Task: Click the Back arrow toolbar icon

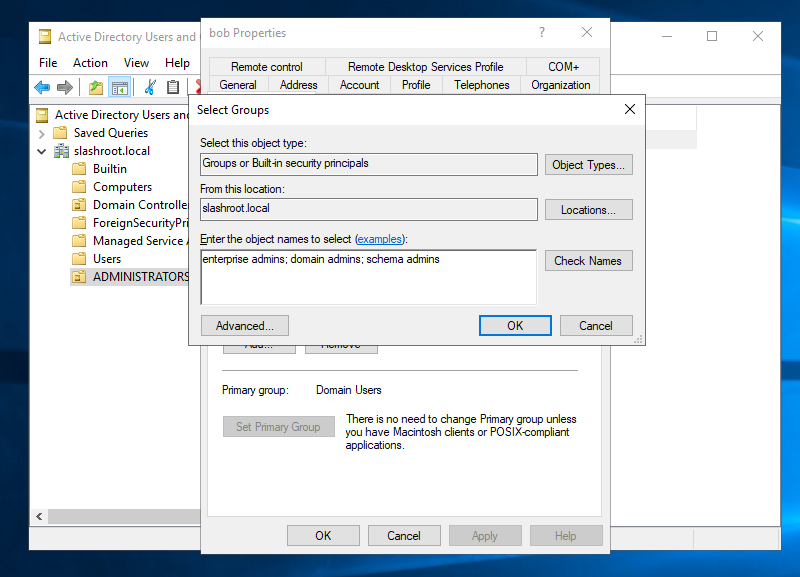Action: point(43,88)
